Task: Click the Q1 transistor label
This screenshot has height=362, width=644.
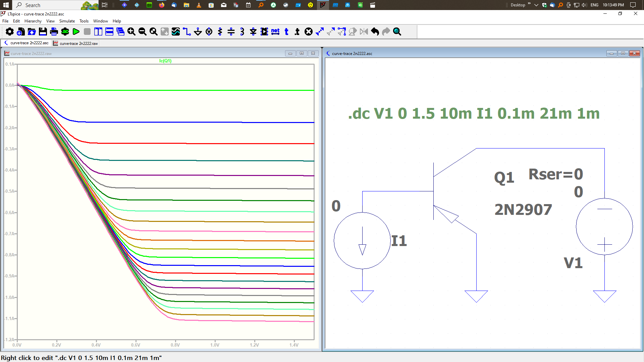Action: 504,178
